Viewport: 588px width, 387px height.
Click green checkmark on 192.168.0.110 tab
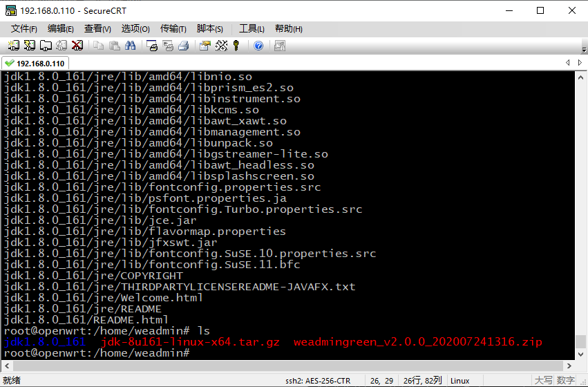(10, 64)
